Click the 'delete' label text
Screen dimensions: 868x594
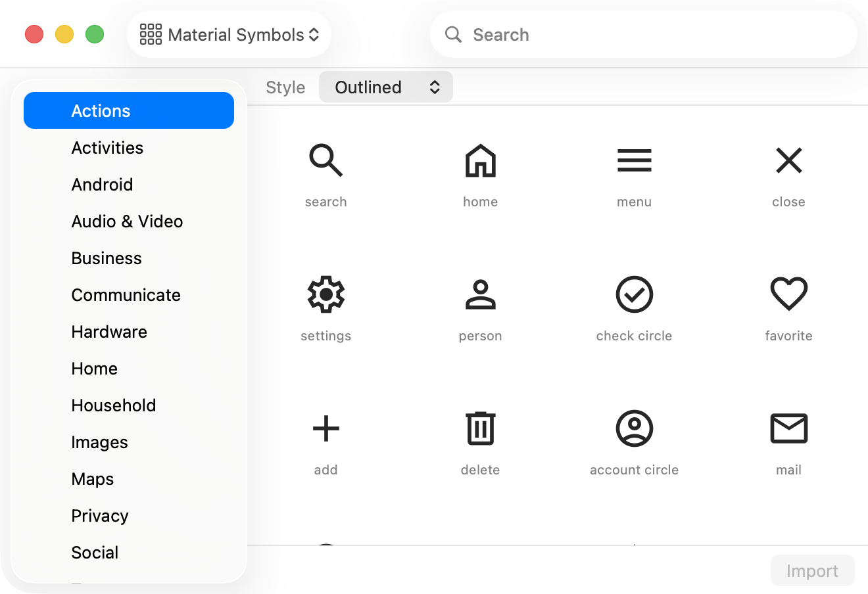(481, 470)
